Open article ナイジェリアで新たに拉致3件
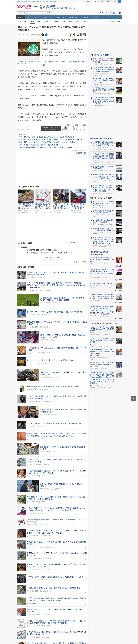 51,360
